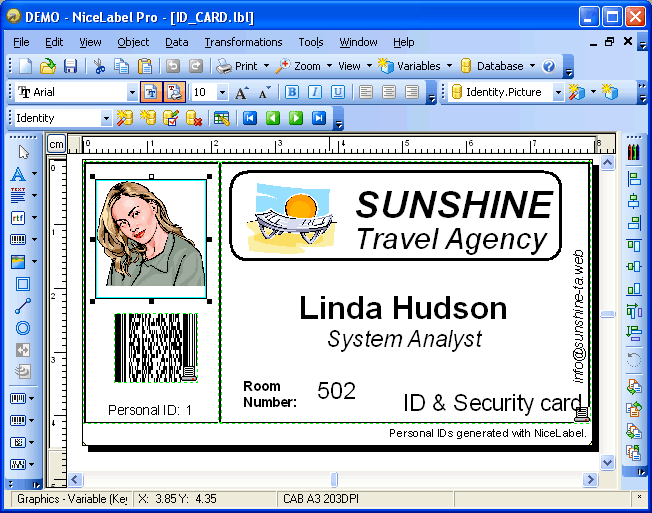Toggle Underline formatting

(x=338, y=92)
